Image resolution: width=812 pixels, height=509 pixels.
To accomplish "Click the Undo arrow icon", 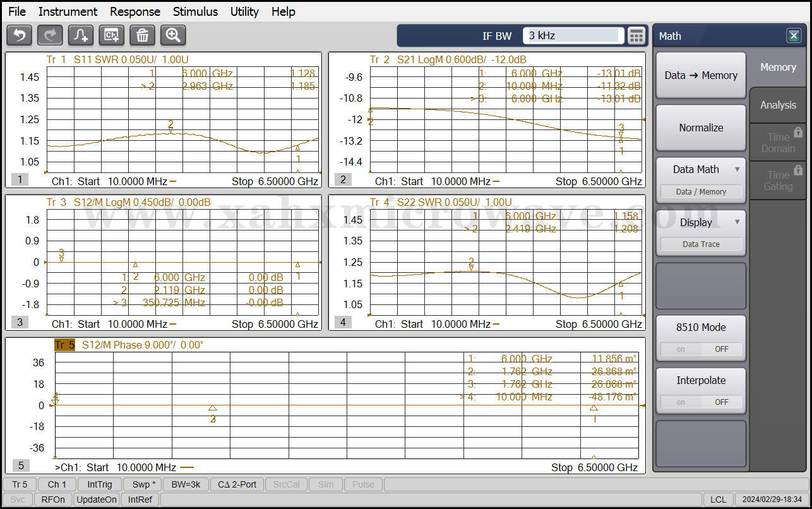I will [19, 35].
